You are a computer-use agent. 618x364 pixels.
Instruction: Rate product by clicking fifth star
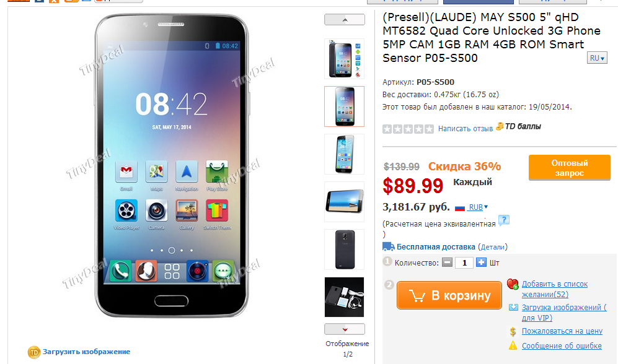click(429, 129)
